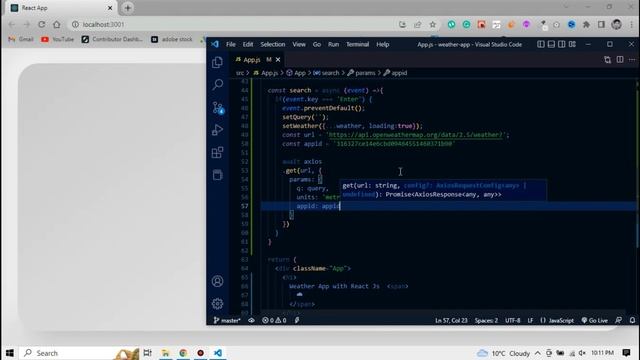
Task: Click the master branch in status bar
Action: pyautogui.click(x=227, y=320)
